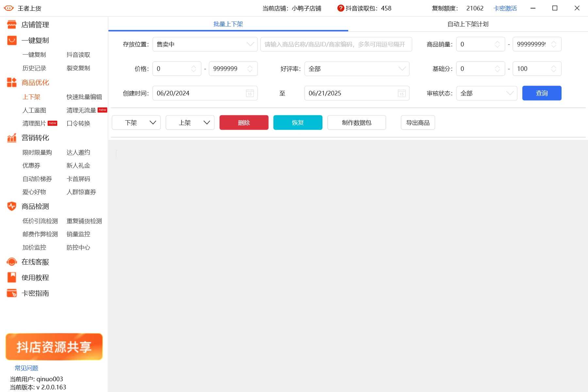Click the 基础分 maximum stepper arrows
588x392 pixels.
(x=554, y=69)
